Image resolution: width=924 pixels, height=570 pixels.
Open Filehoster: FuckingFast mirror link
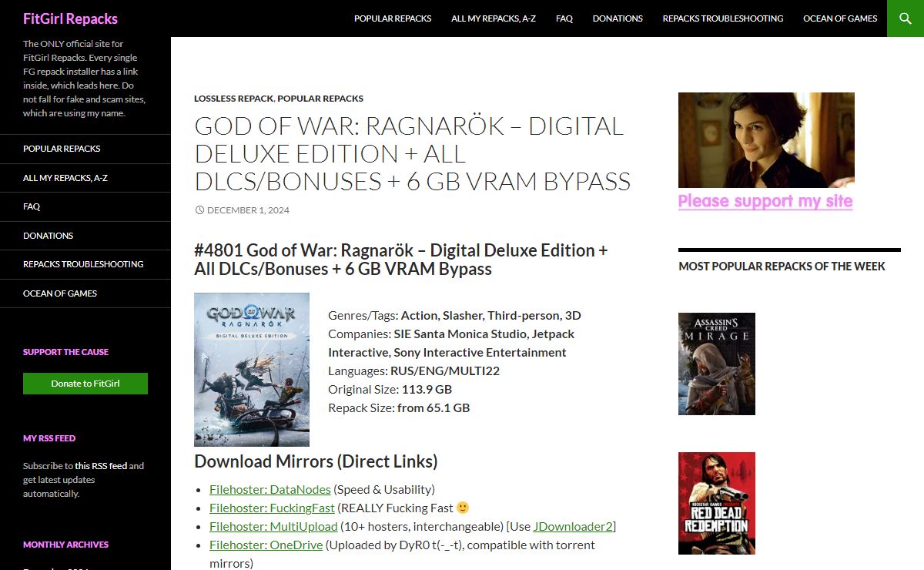pos(273,508)
